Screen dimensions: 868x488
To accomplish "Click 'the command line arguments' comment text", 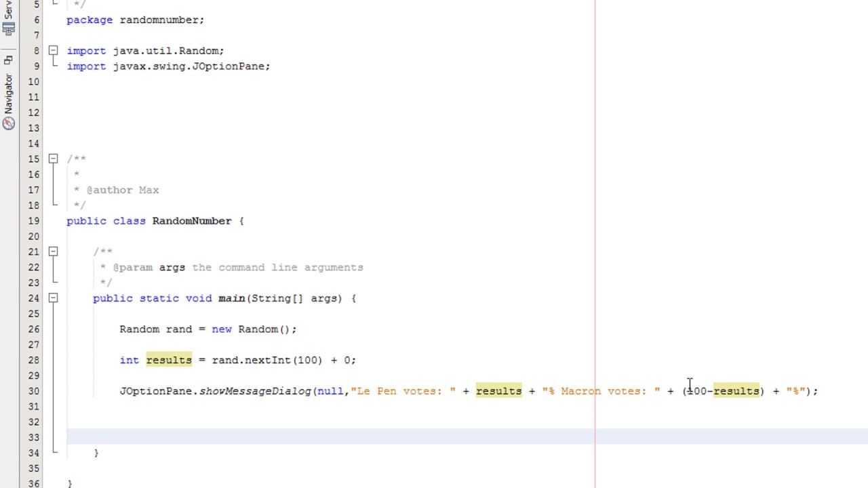I will tap(278, 267).
